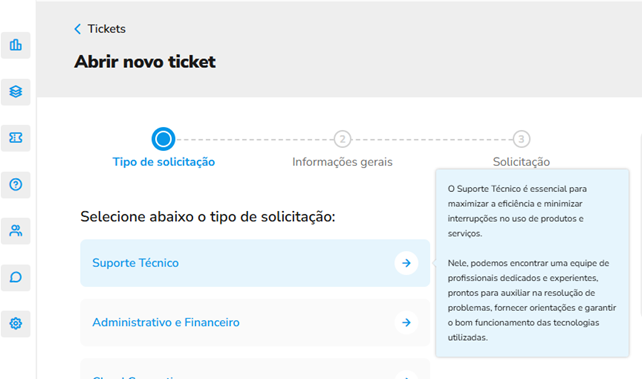Click the step 3 circle indicator
Image resolution: width=642 pixels, height=379 pixels.
pyautogui.click(x=521, y=139)
